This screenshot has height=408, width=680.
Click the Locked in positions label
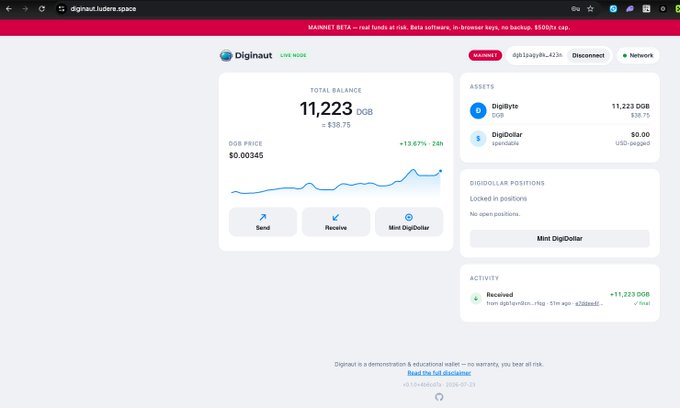tap(498, 199)
